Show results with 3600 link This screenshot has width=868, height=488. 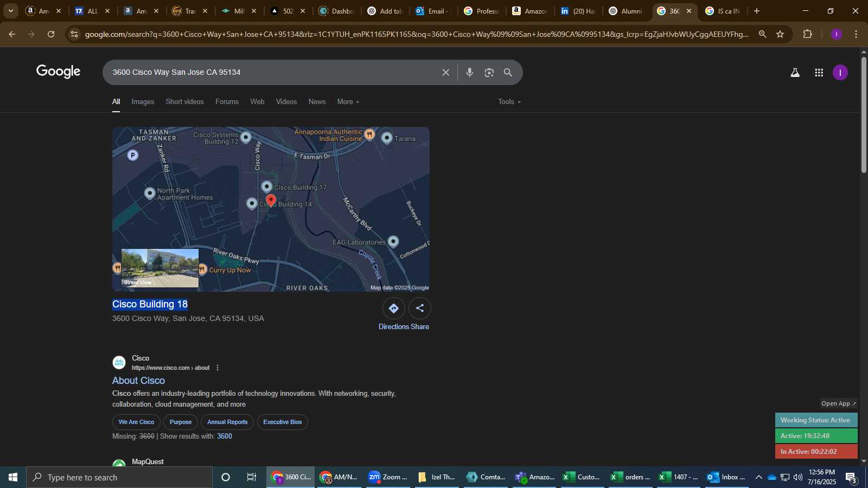click(225, 436)
